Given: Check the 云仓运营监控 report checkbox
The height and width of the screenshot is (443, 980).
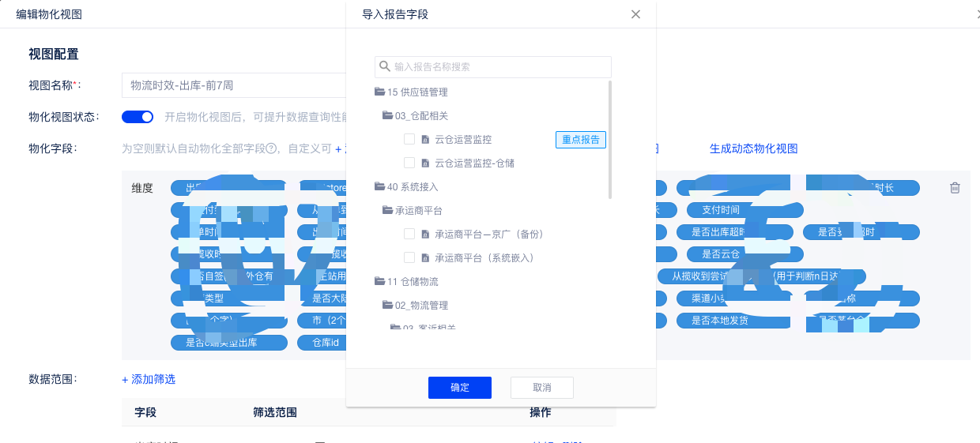Looking at the screenshot, I should click(409, 140).
